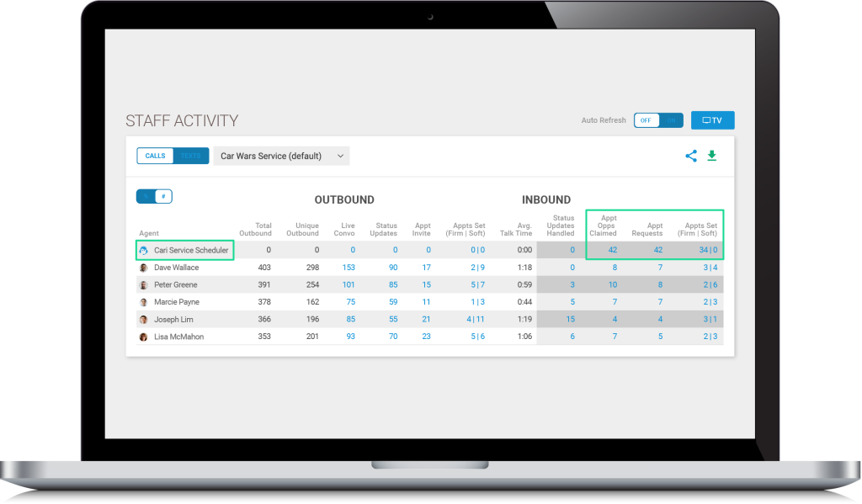Screen dimensions: 862x504
Task: Open Dave Wallace Live Convo 153
Action: [x=349, y=268]
